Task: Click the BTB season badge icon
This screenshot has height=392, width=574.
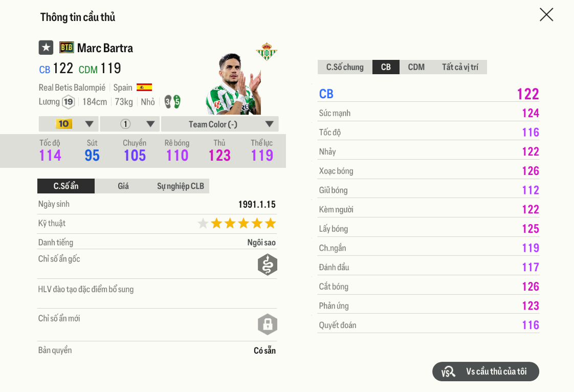Action: 67,48
